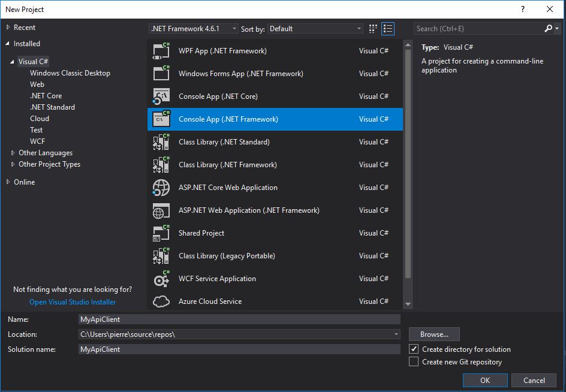Click the Console App (.NET Framework) icon
Image resolution: width=566 pixels, height=392 pixels.
[161, 119]
